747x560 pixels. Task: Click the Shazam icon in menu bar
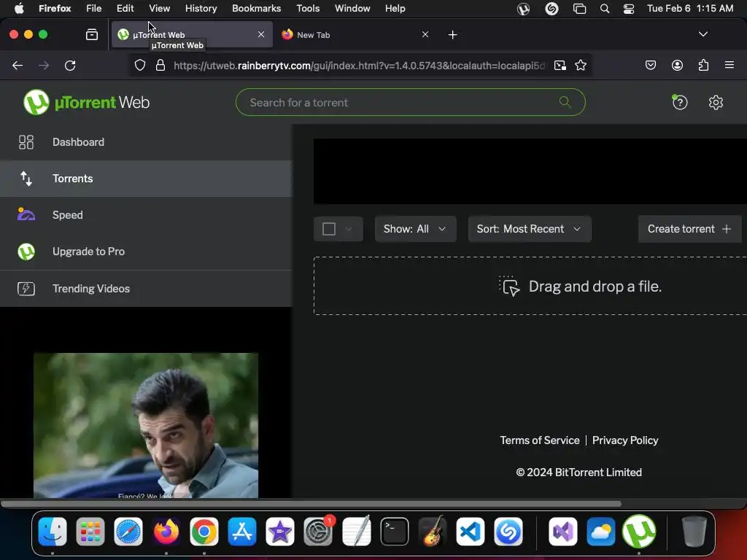click(551, 9)
